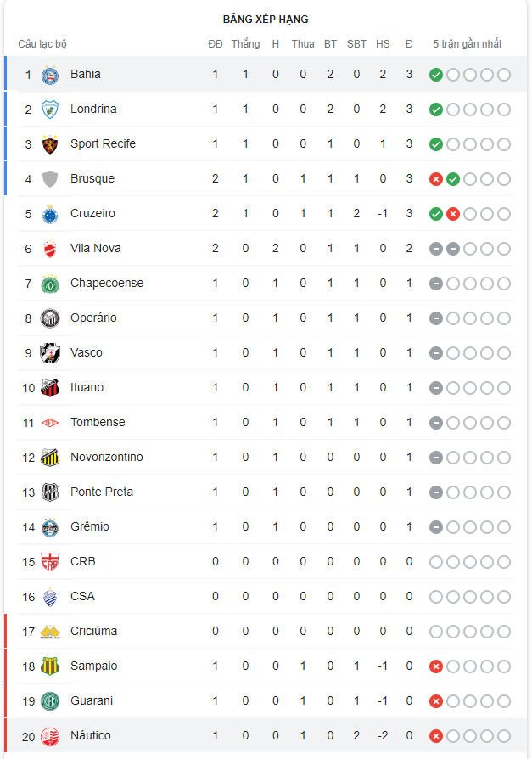
Task: Click the Cruzeiro club crest icon
Action: [50, 214]
